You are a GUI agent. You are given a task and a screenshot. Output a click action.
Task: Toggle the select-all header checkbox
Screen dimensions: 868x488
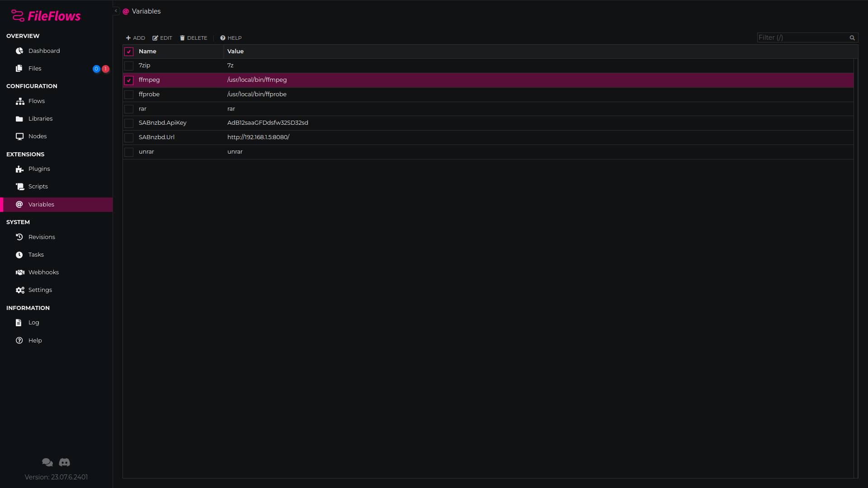click(129, 52)
